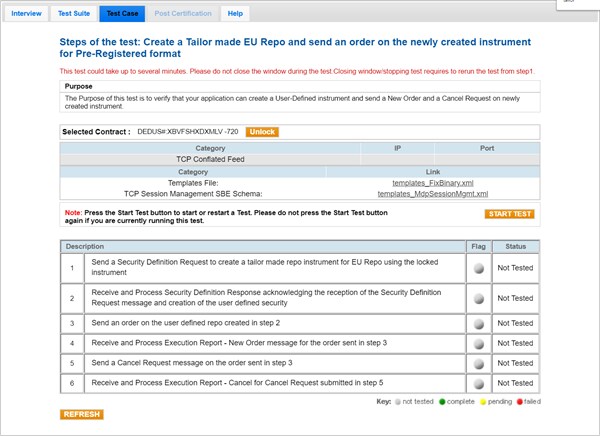Viewport: 600px width, 436px height.
Task: Click the flag indicator for step 6
Action: coord(478,384)
